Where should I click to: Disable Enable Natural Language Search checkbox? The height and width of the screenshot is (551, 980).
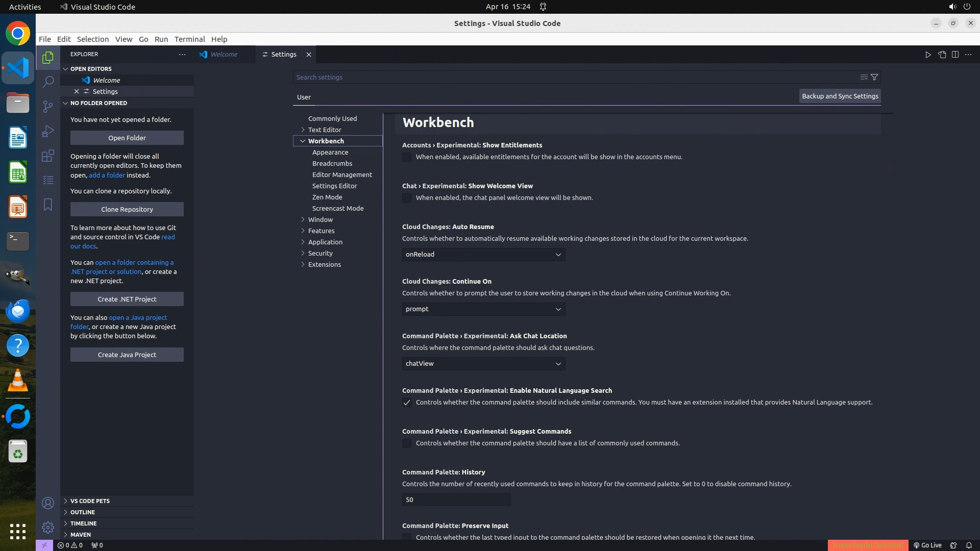click(407, 403)
